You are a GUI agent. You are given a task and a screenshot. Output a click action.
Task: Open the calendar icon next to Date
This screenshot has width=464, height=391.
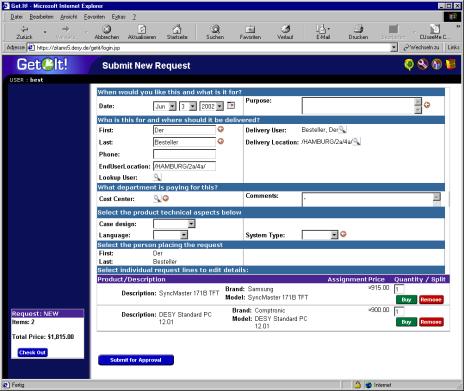(x=231, y=106)
